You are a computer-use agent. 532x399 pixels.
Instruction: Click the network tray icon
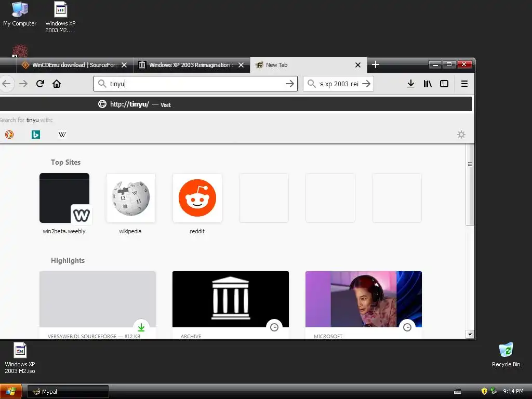(x=494, y=391)
